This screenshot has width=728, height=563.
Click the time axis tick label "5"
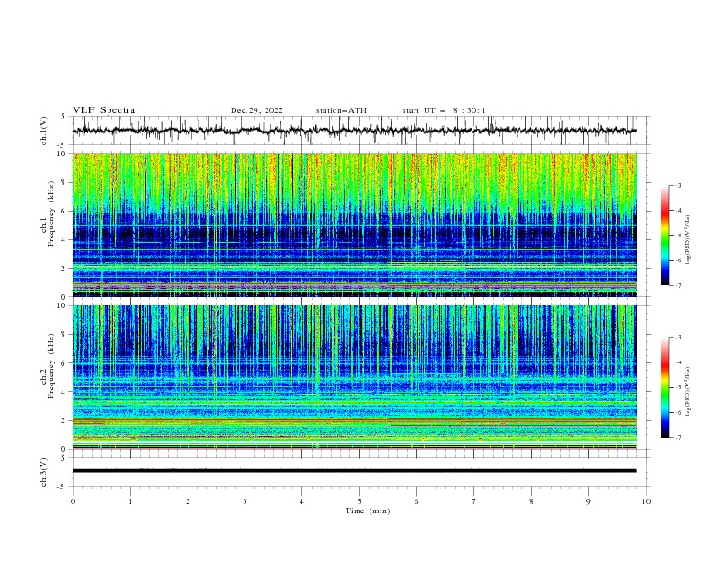pyautogui.click(x=359, y=501)
